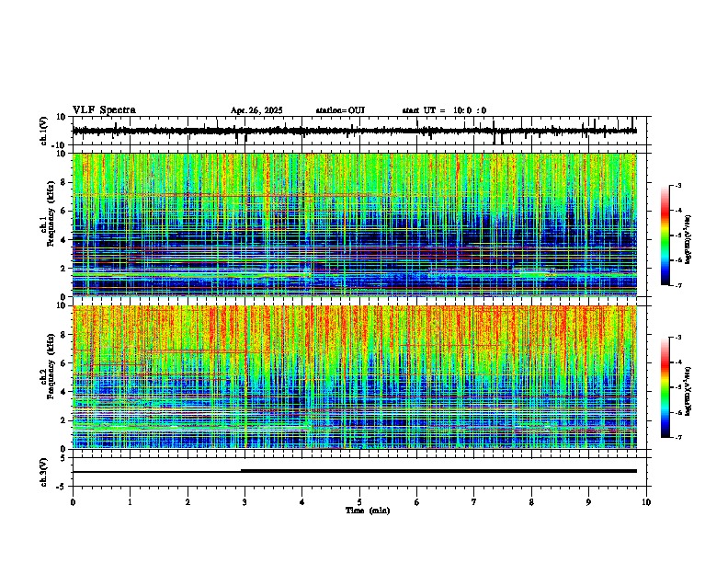Select the "start UT = 10: 0 : 0" text
Image resolution: width=728 pixels, height=563 pixels.
[x=444, y=110]
